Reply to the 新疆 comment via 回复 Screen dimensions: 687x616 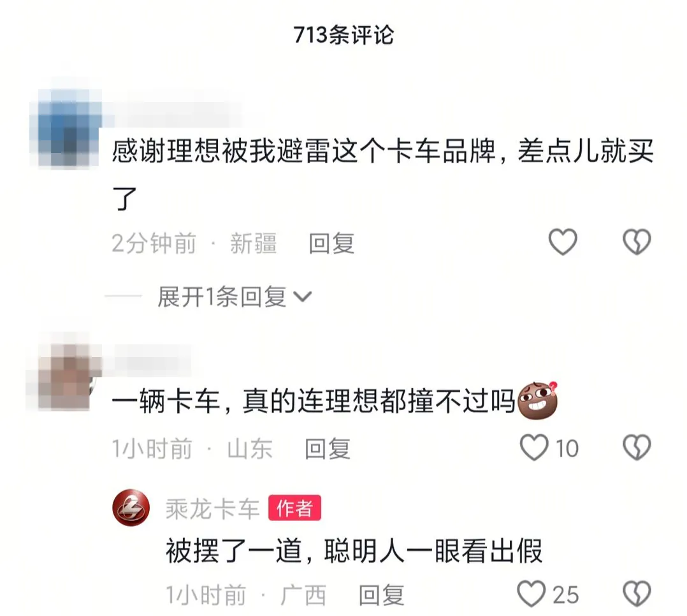(331, 243)
